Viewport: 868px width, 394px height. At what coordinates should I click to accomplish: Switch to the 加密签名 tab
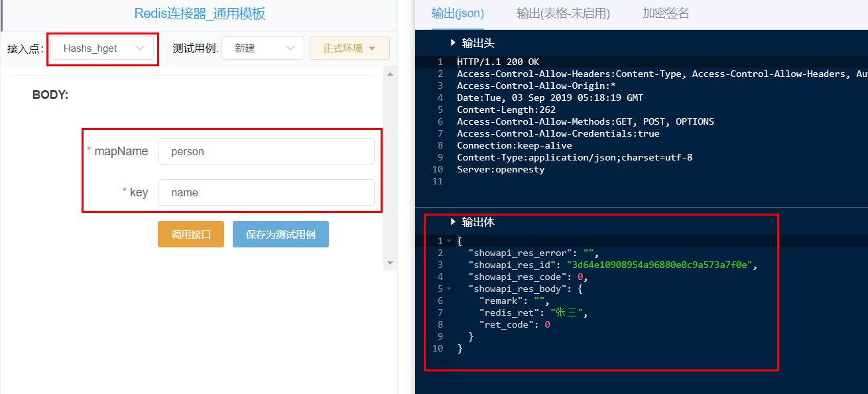tap(666, 13)
